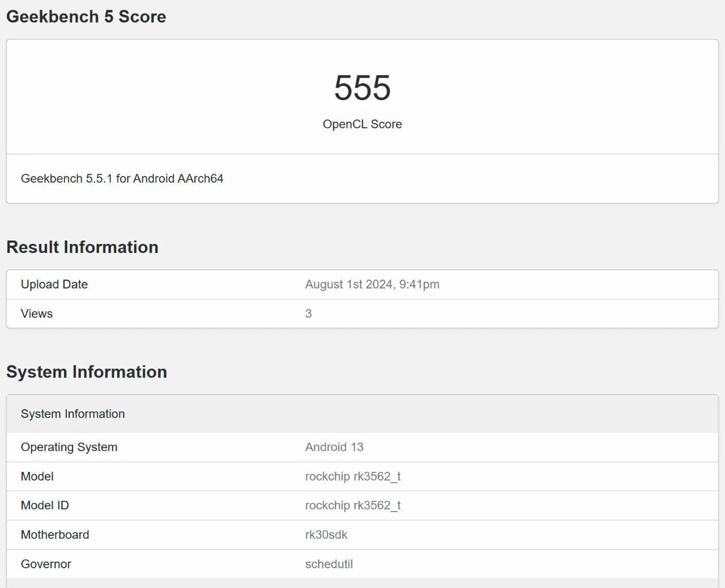Click the Android 13 value
This screenshot has height=588, width=725.
click(334, 448)
